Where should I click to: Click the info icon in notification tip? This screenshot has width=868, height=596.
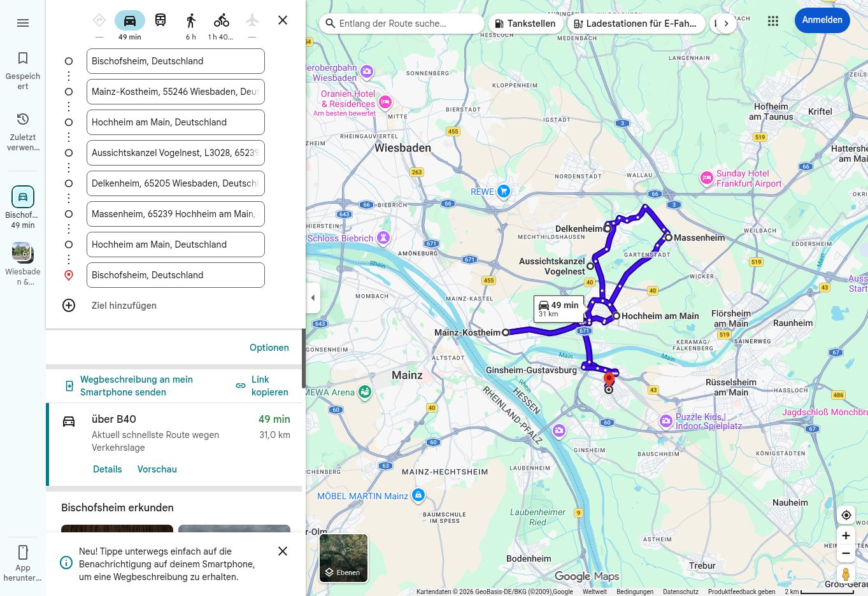pos(66,563)
